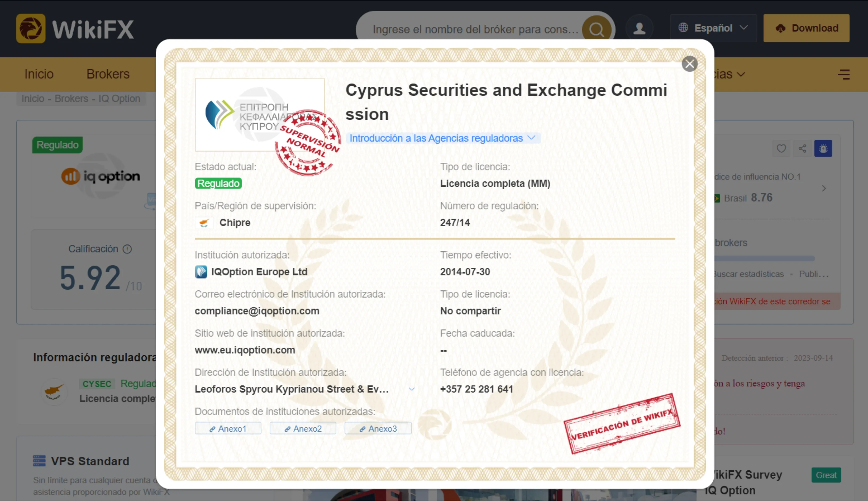The image size is (868, 501).
Task: Click the regulation number 247/14
Action: click(455, 223)
